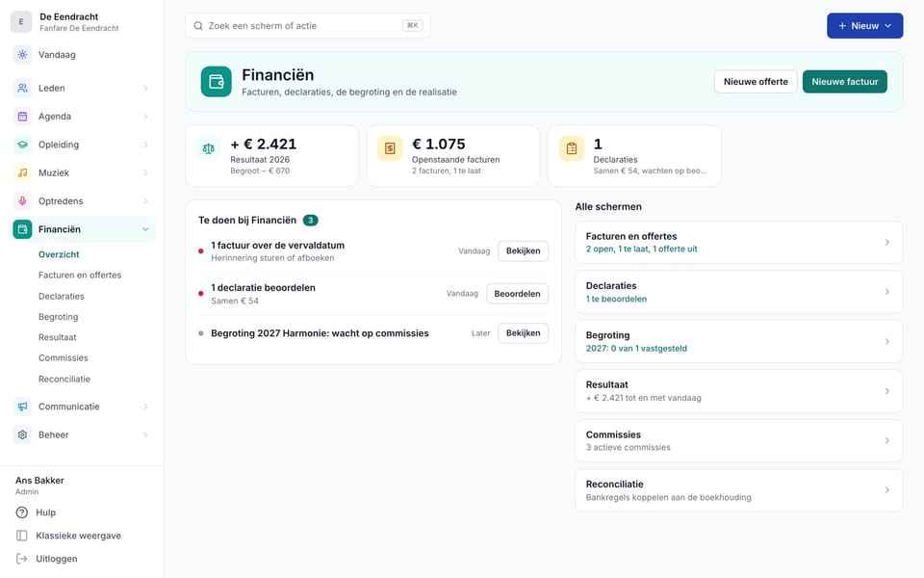924x578 pixels.
Task: Click the Nieuwe offerte button
Action: [756, 82]
